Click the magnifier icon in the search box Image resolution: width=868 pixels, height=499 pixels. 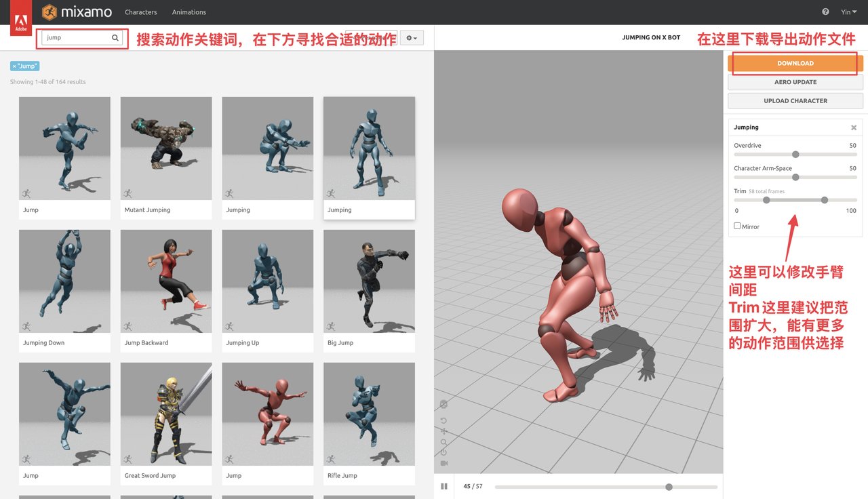point(115,38)
